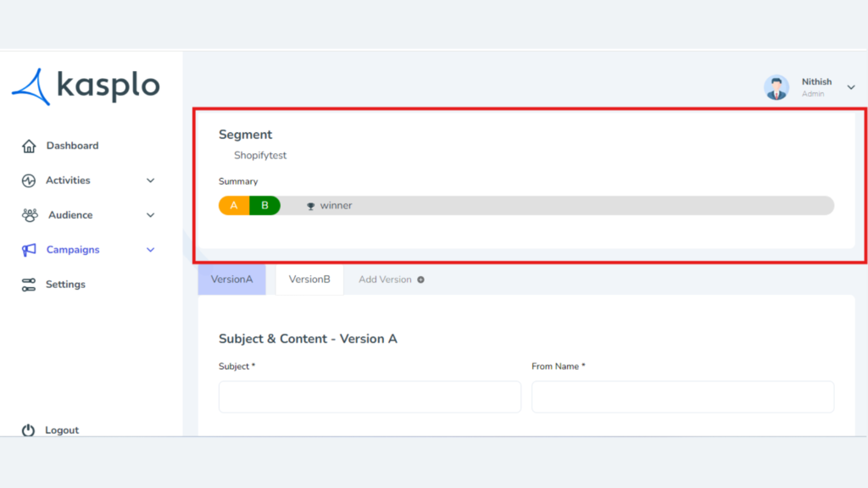
Task: Switch to the VersionB tab
Action: [309, 280]
